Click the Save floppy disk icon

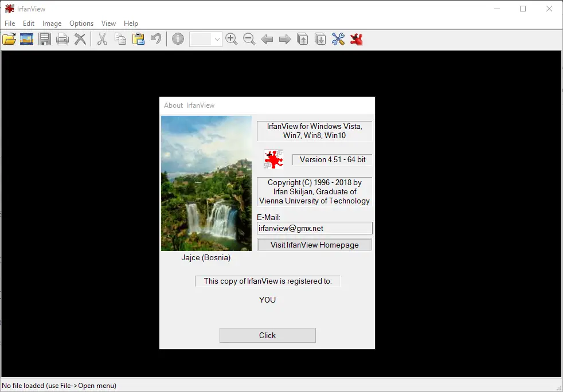click(45, 39)
